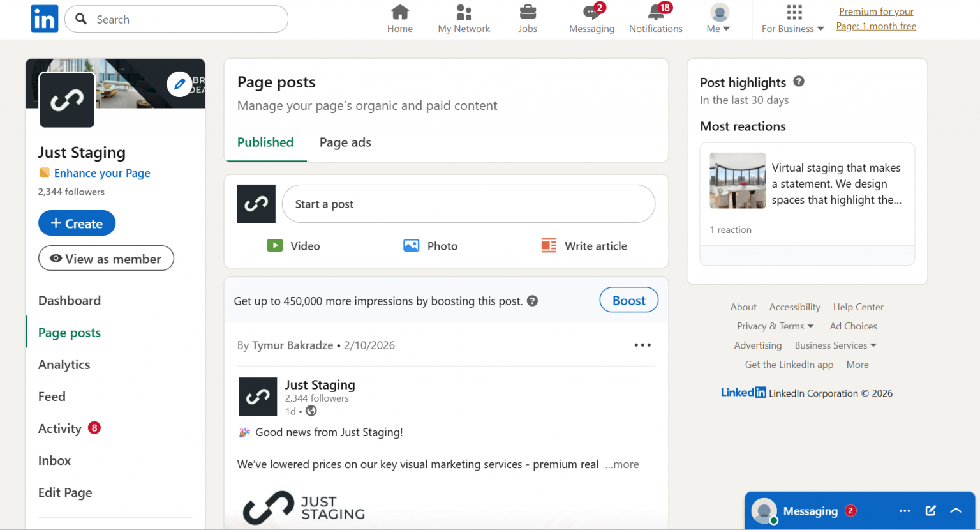Image resolution: width=980 pixels, height=530 pixels.
Task: Click the Start a post field
Action: pyautogui.click(x=468, y=204)
